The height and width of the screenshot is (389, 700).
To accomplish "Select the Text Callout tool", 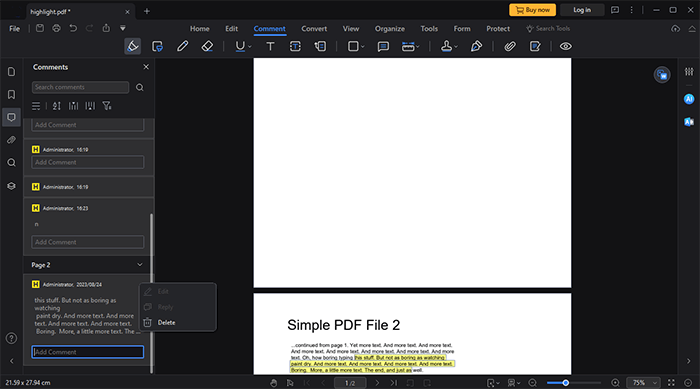I will [320, 46].
